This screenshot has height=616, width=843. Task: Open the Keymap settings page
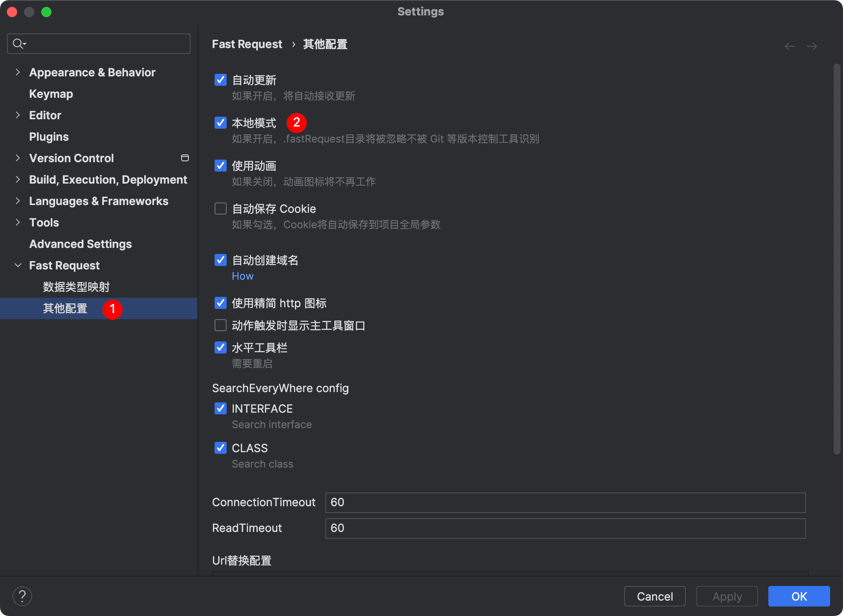coord(51,94)
